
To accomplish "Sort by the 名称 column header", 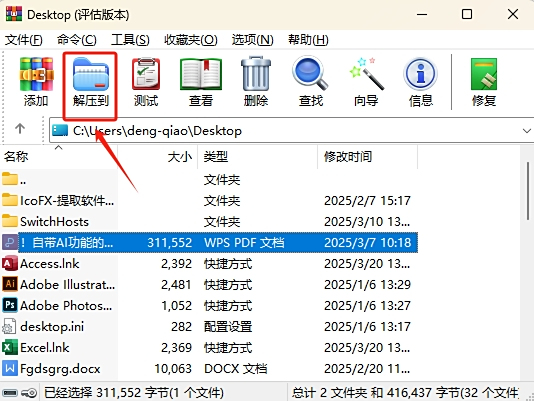I will [59, 156].
